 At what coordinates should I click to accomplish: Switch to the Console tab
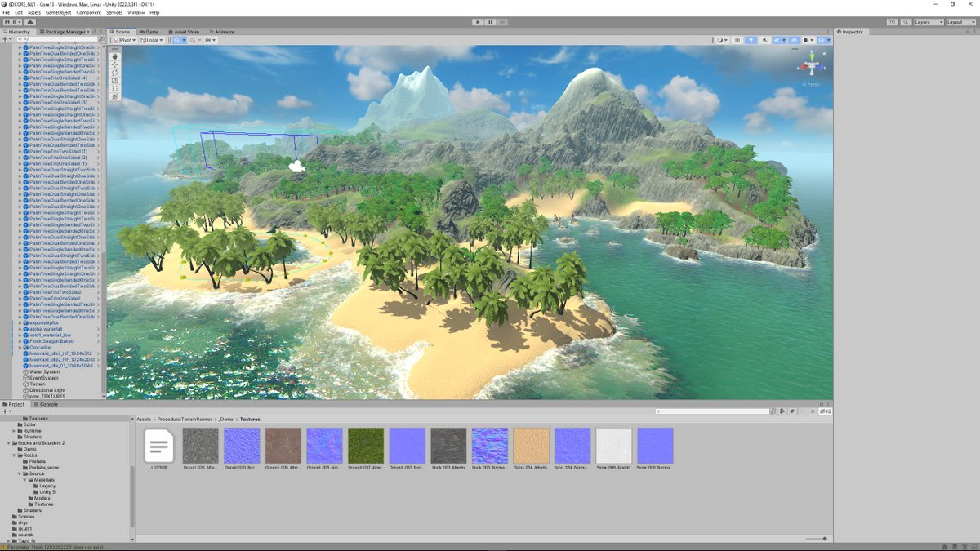[47, 404]
